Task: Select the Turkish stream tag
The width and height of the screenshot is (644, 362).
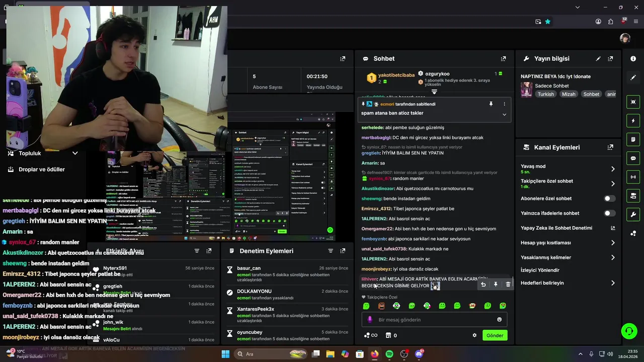Action: coord(545,94)
